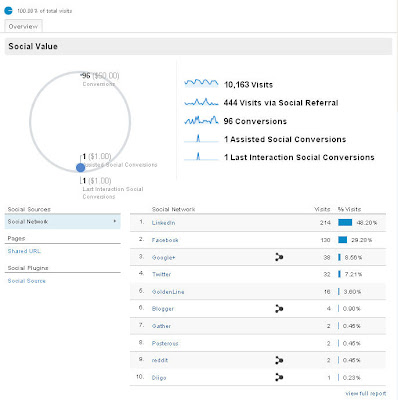The width and height of the screenshot is (398, 400).
Task: Open the Blogger network link
Action: [x=163, y=309]
